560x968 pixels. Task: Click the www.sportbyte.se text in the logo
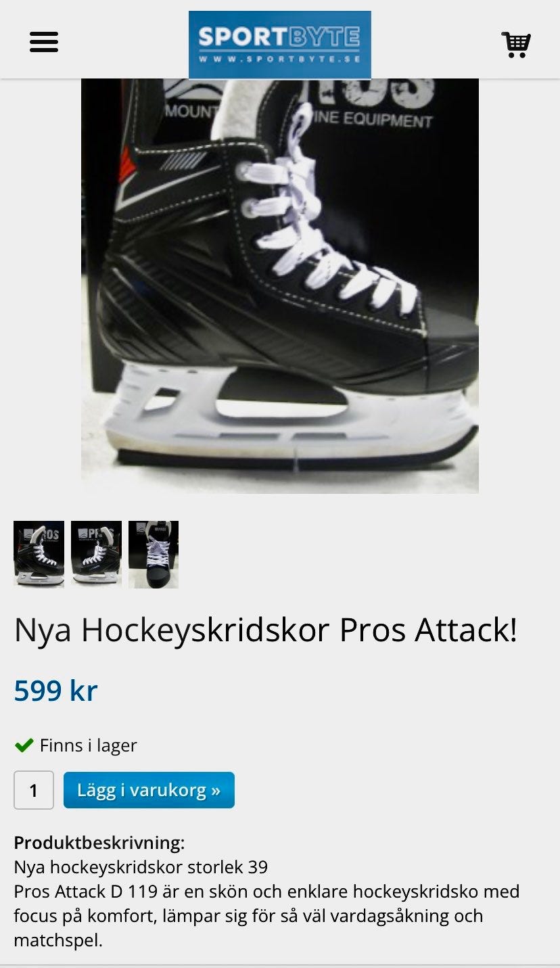tap(279, 60)
